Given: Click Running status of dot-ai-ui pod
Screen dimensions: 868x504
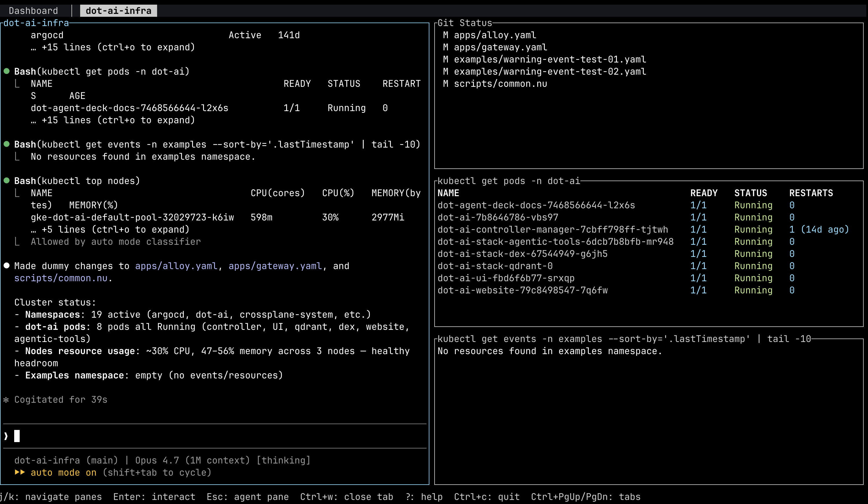Looking at the screenshot, I should click(x=753, y=278).
